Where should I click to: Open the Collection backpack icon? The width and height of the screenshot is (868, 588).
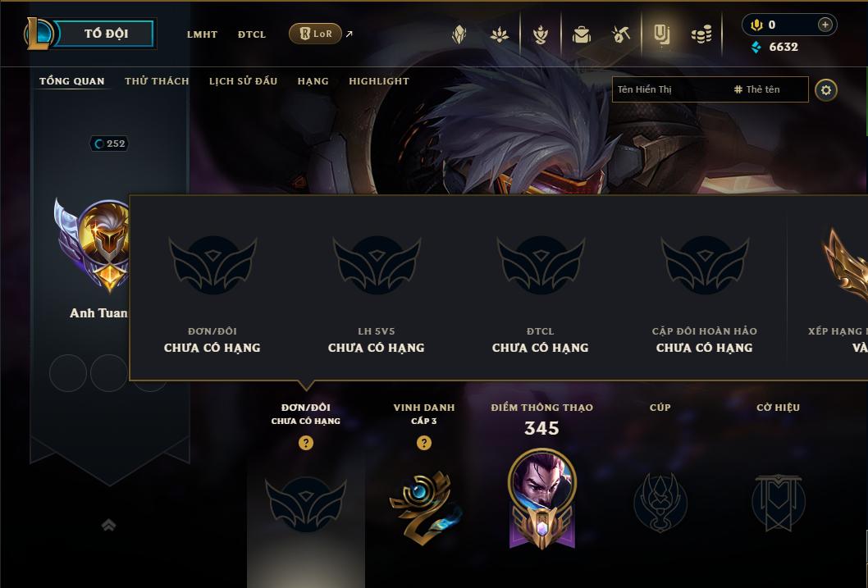pos(581,34)
